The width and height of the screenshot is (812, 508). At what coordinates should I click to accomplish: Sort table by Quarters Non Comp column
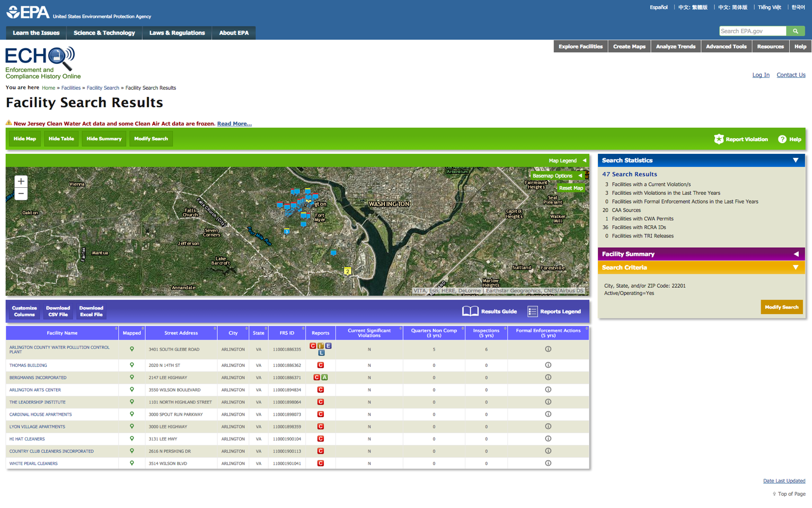(434, 333)
